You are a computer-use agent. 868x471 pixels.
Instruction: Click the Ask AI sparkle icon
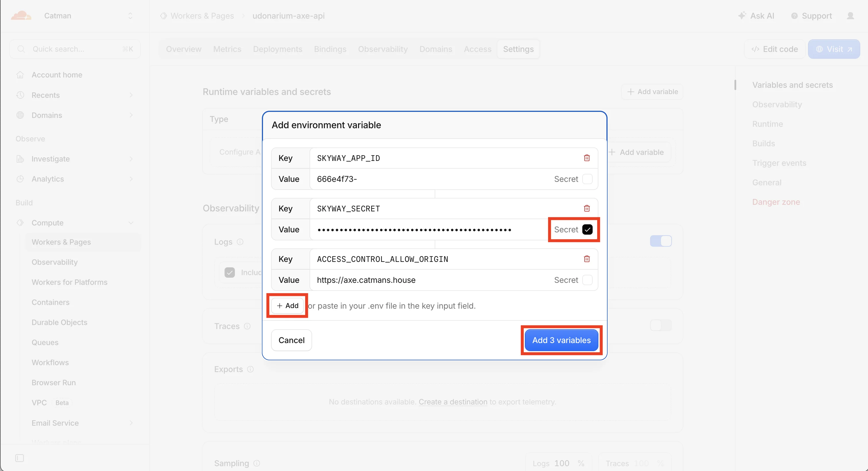pos(742,15)
